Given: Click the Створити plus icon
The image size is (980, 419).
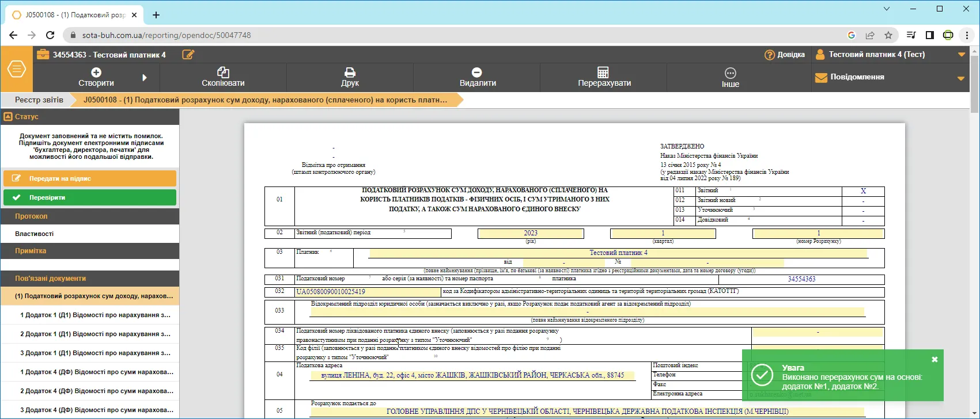Looking at the screenshot, I should point(96,73).
